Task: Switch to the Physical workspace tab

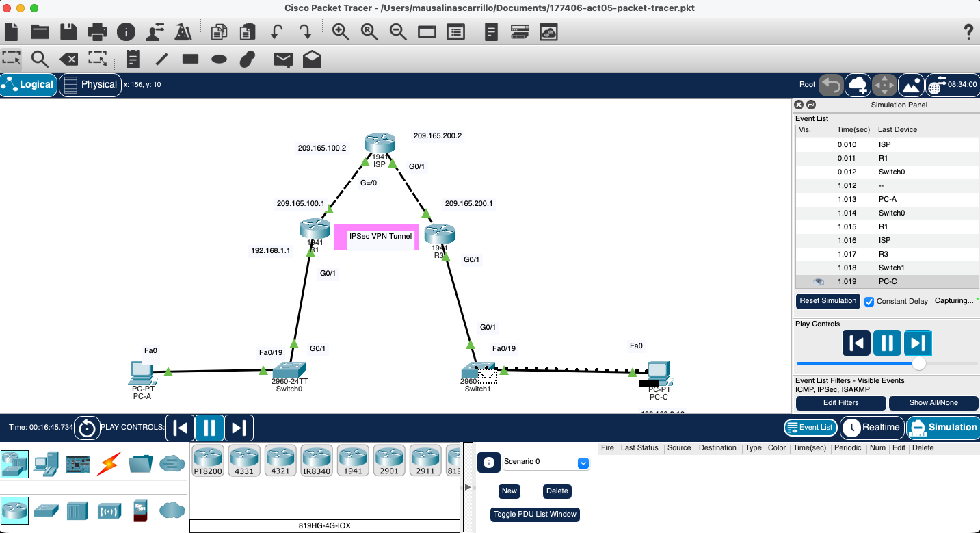Action: pyautogui.click(x=90, y=85)
